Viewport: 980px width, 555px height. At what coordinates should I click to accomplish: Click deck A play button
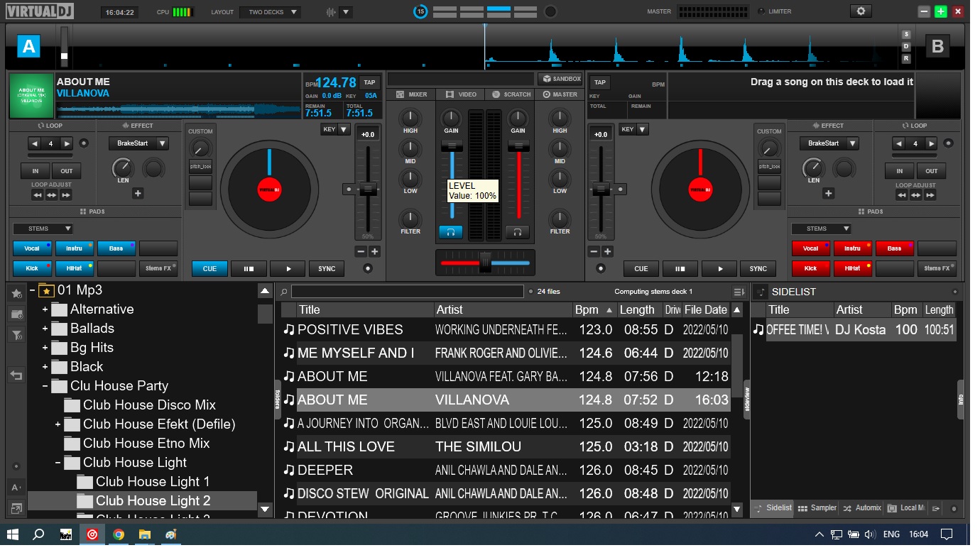point(288,269)
